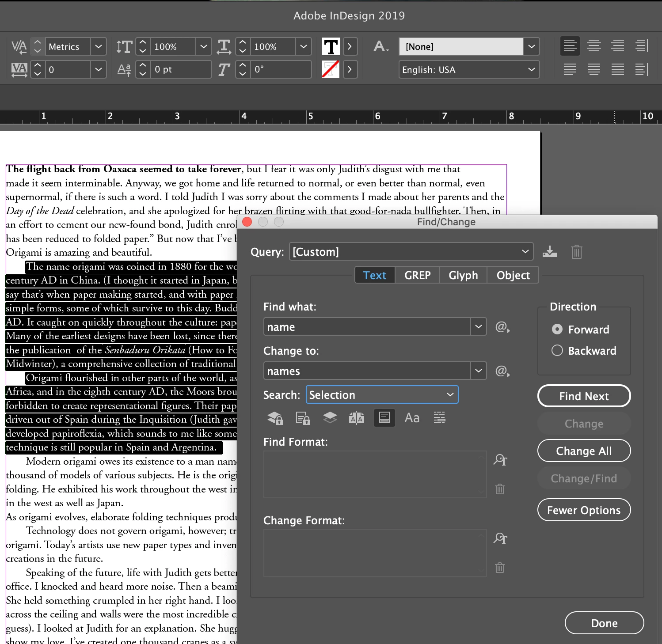Viewport: 662px width, 644px height.
Task: Click Include Hidden Layers icon
Action: pyautogui.click(x=330, y=418)
